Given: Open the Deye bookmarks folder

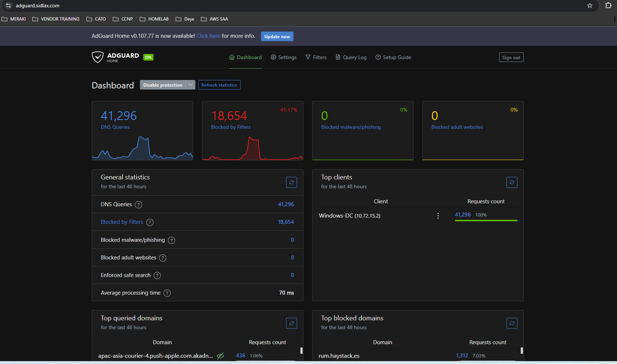Looking at the screenshot, I should click(185, 19).
